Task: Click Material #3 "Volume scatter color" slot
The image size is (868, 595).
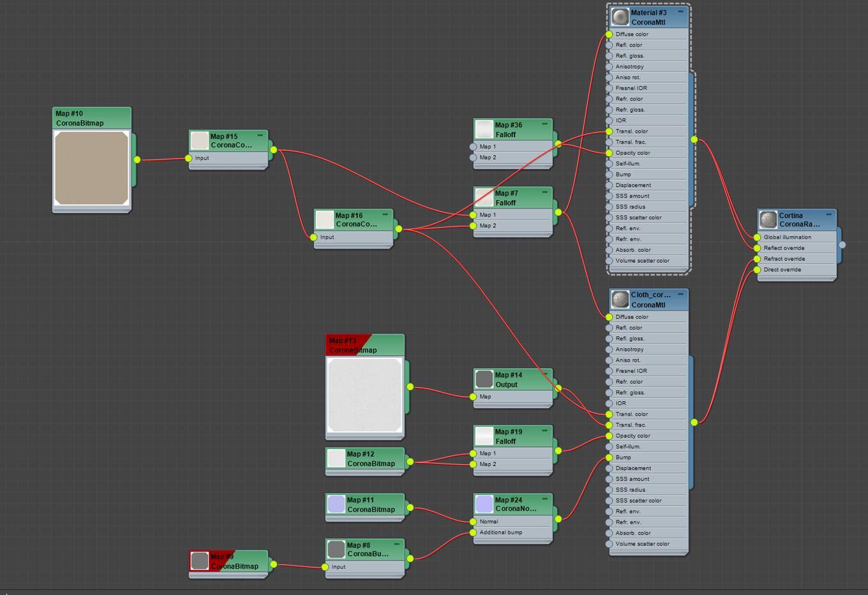Action: point(648,261)
